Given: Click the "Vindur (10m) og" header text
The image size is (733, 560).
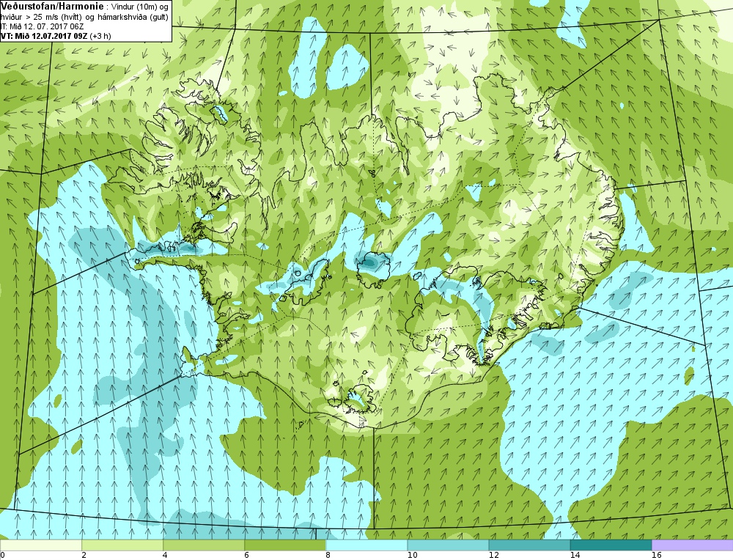Looking at the screenshot, I should pyautogui.click(x=139, y=7).
